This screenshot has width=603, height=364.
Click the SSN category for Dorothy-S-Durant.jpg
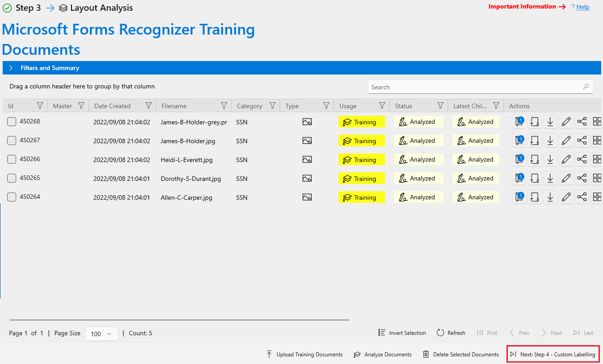click(242, 179)
